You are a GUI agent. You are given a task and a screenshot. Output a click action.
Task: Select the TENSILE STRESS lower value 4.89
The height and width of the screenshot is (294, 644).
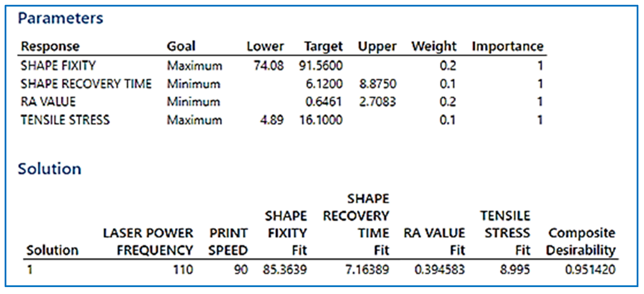pyautogui.click(x=272, y=120)
